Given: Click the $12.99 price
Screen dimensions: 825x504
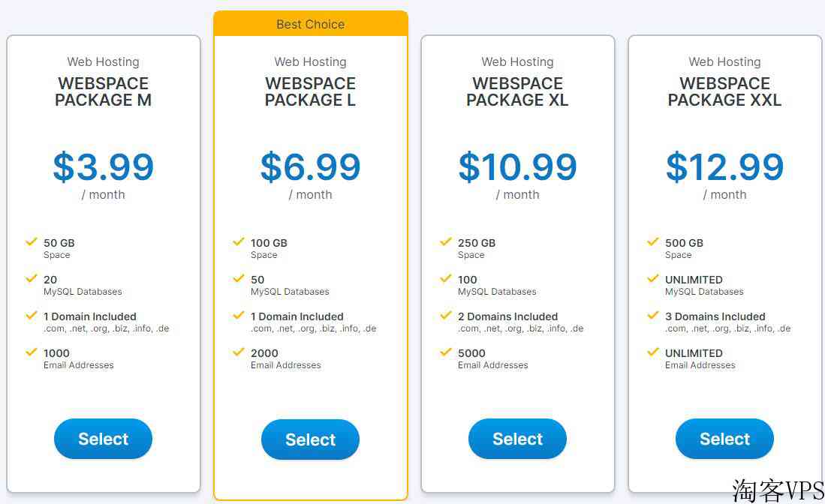Looking at the screenshot, I should (724, 166).
